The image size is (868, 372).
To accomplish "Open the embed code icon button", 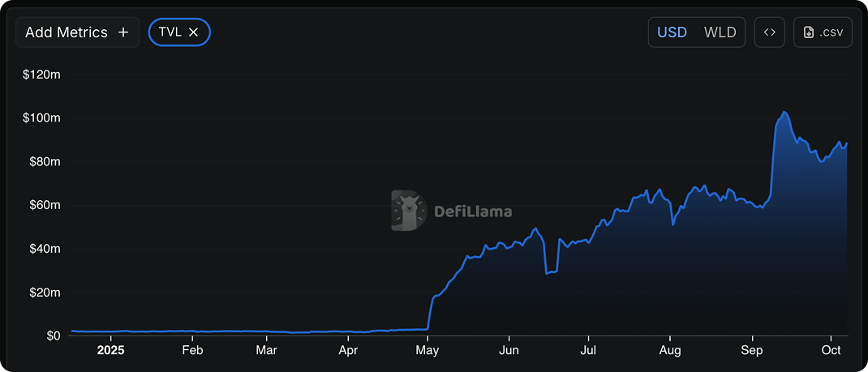I will coord(770,32).
